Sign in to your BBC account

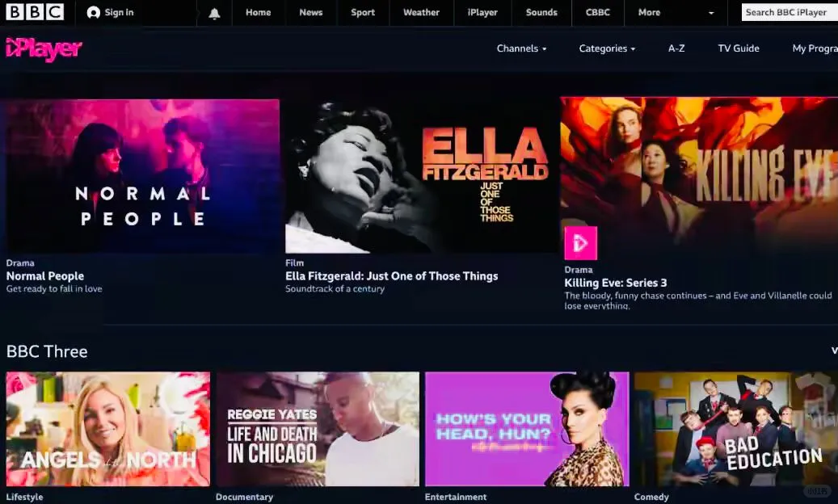[x=110, y=12]
